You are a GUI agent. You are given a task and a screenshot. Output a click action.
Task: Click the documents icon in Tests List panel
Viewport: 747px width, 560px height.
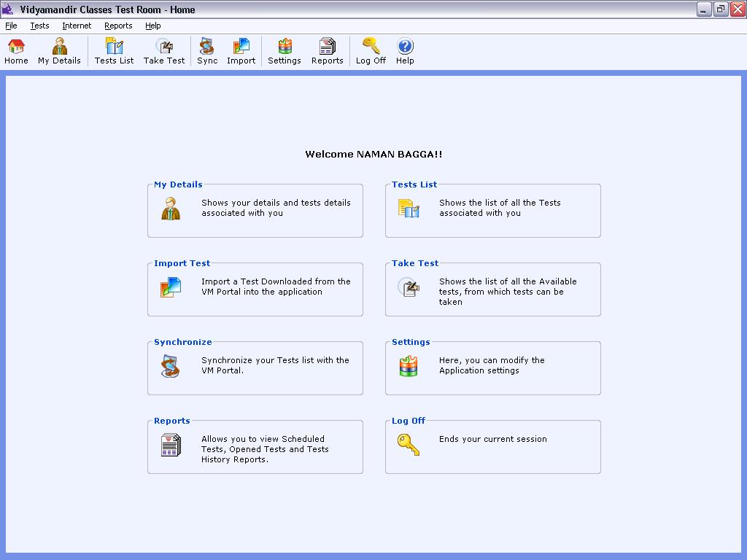[x=409, y=208]
